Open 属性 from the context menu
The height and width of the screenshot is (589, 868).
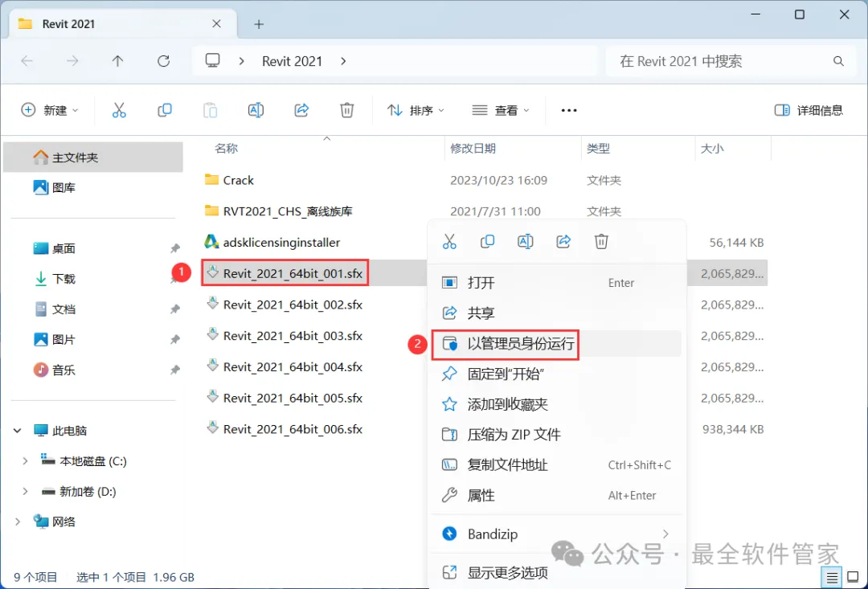(x=556, y=496)
